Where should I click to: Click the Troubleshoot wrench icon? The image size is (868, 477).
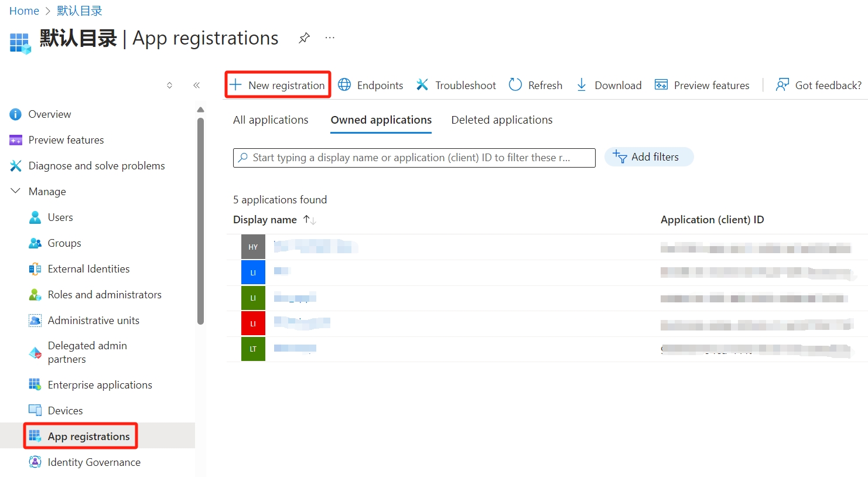[422, 85]
